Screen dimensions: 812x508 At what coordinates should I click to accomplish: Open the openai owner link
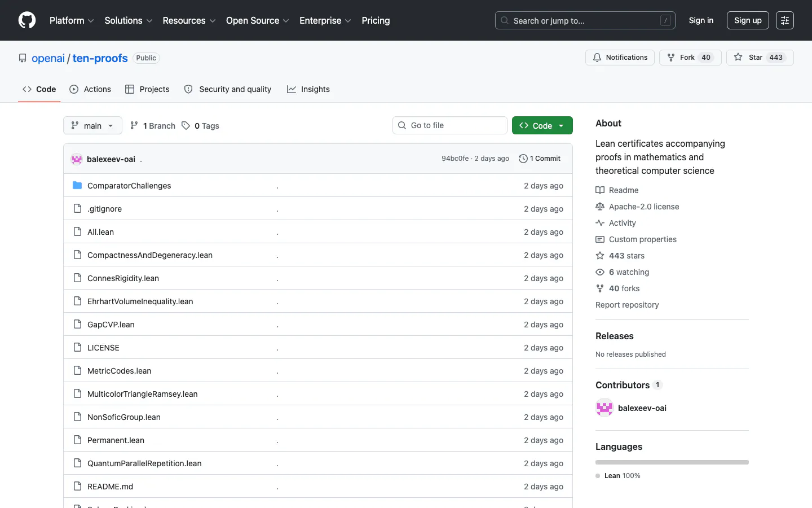[48, 58]
